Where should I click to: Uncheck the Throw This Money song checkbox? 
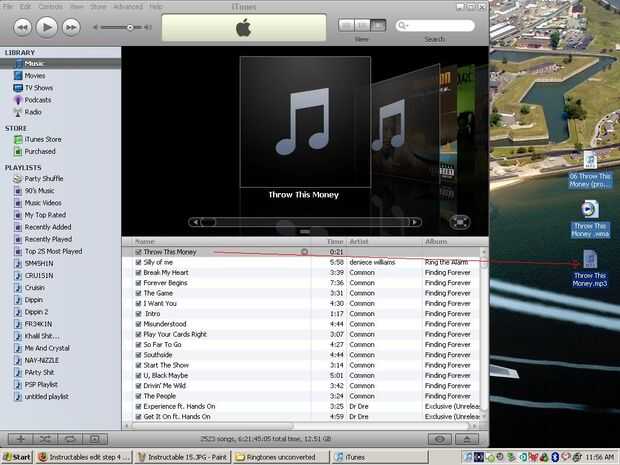point(138,252)
